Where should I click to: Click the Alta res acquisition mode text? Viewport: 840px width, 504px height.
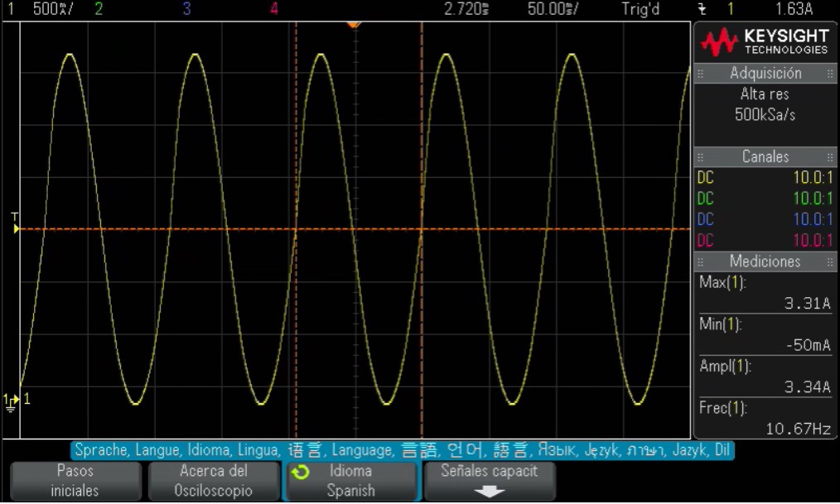click(x=765, y=94)
